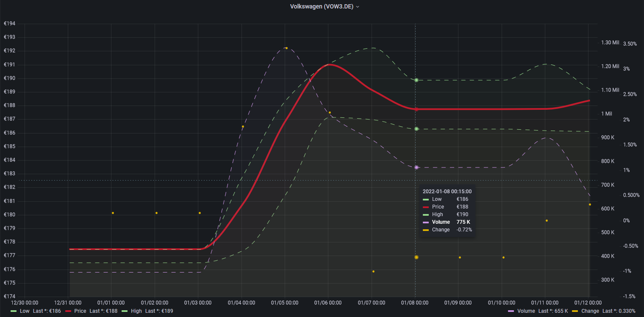
Task: Open color picker for High legend swatch
Action: (125, 311)
